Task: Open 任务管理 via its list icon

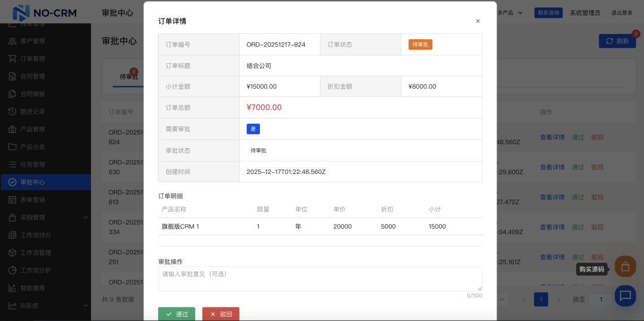Action: pos(13,164)
